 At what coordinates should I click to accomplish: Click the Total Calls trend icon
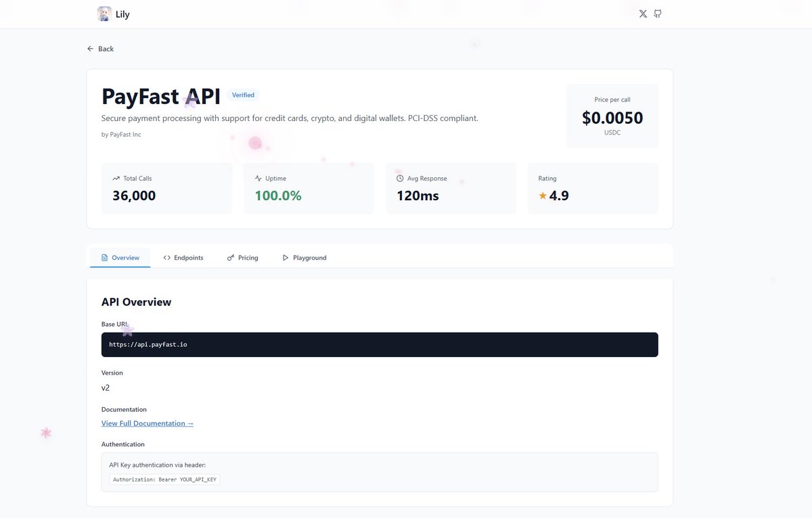pos(116,179)
